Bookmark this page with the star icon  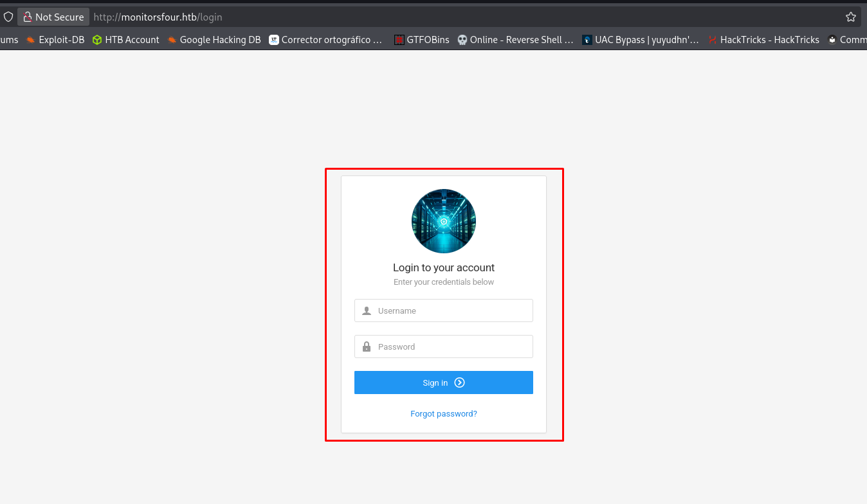coord(850,17)
